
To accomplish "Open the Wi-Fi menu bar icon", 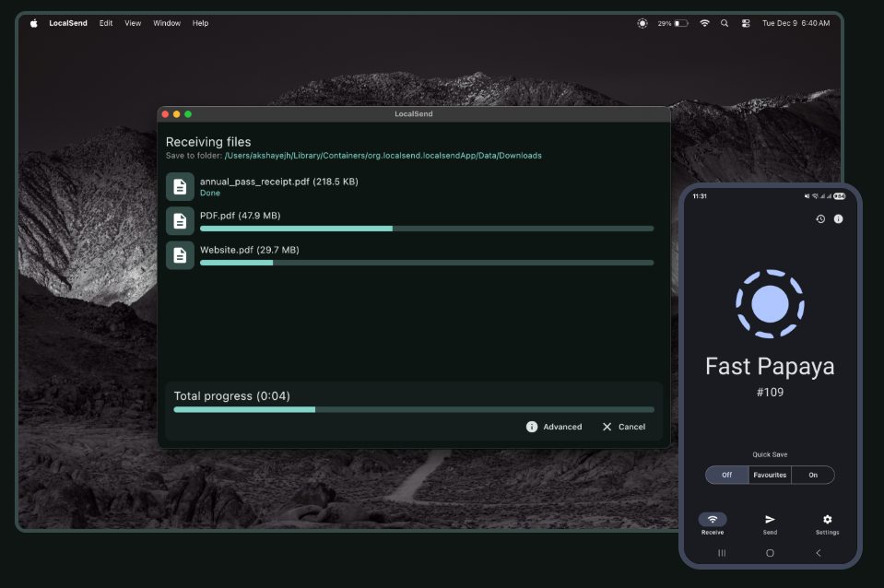I will pyautogui.click(x=705, y=23).
